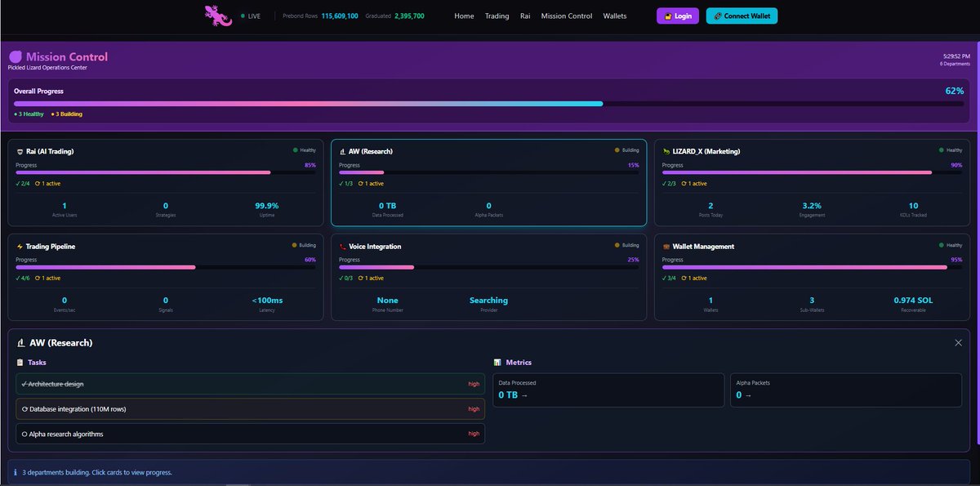This screenshot has width=980, height=486.
Task: Click the wallet icon on Wallet Management
Action: tap(665, 247)
